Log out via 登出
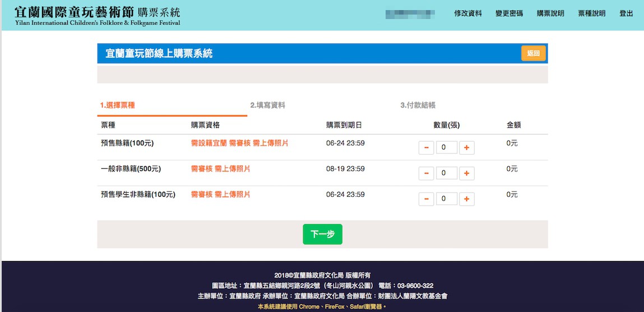Image resolution: width=644 pixels, height=312 pixels. tap(626, 13)
